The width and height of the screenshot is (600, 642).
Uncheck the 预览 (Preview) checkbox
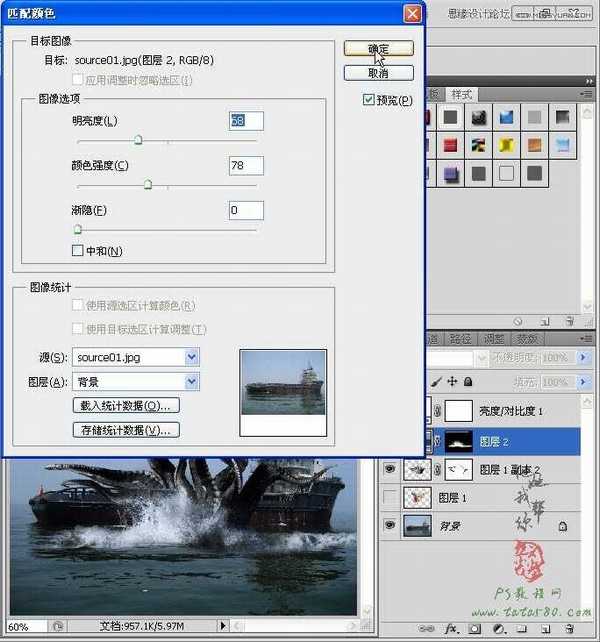369,100
